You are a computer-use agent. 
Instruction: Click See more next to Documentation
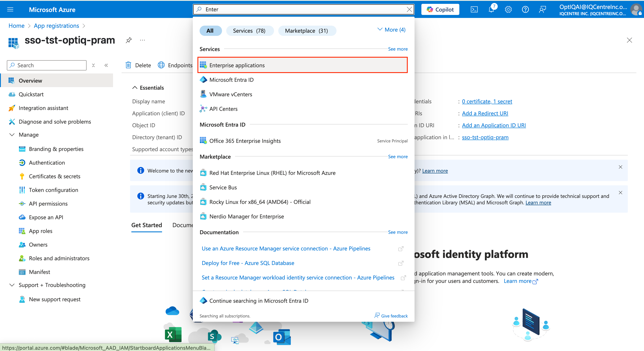tap(397, 232)
